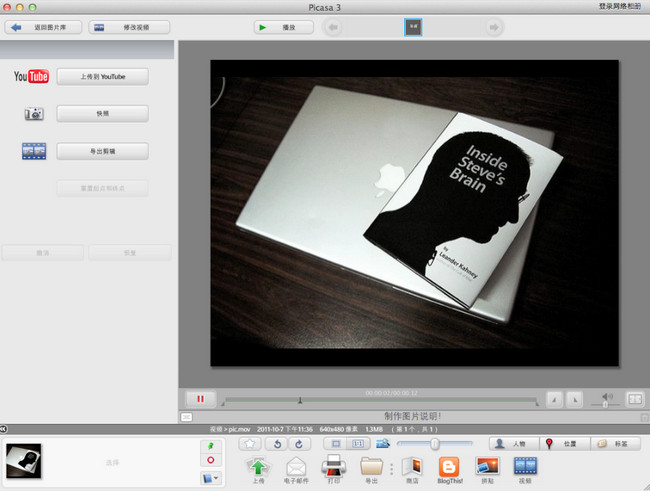Open the add to album dropdown
Image resolution: width=650 pixels, height=491 pixels.
pyautogui.click(x=211, y=478)
